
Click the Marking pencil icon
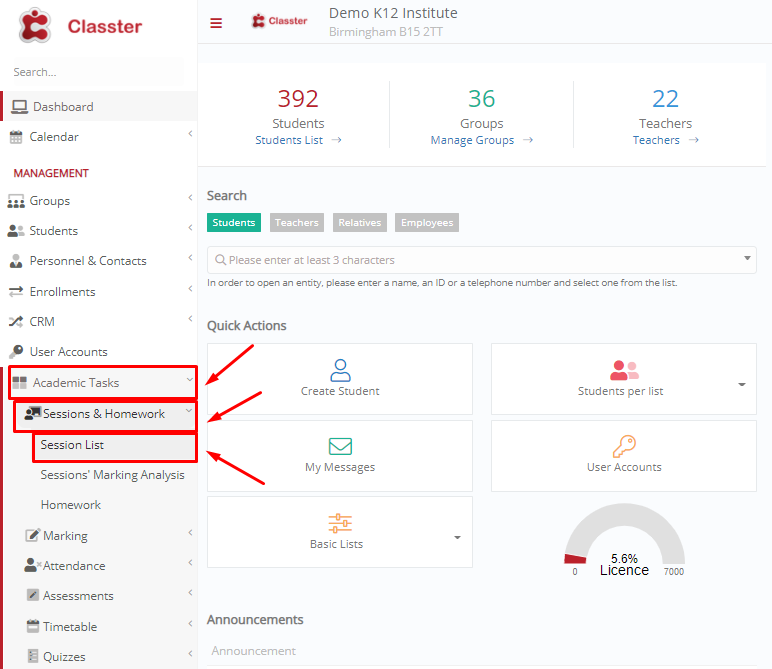(32, 535)
